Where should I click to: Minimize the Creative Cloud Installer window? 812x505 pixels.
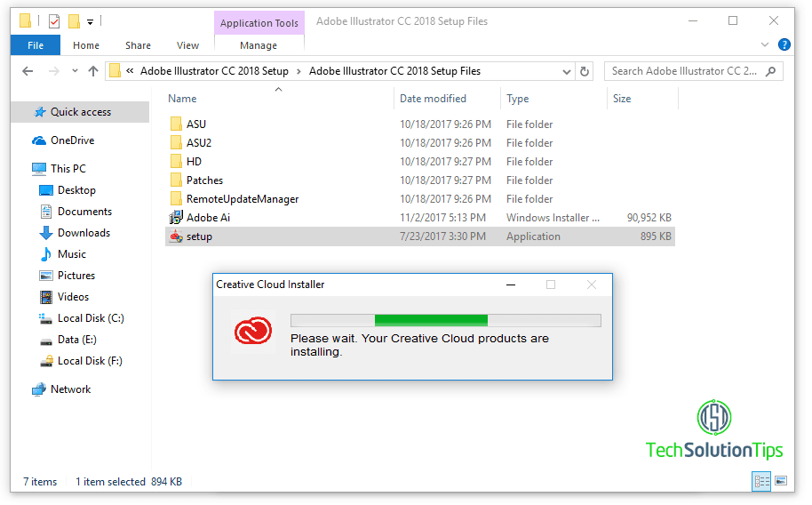(511, 285)
